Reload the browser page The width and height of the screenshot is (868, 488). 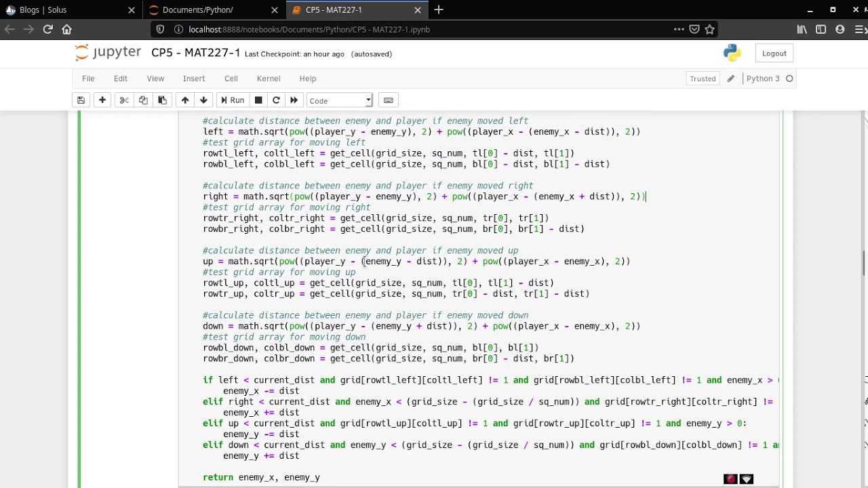point(47,29)
